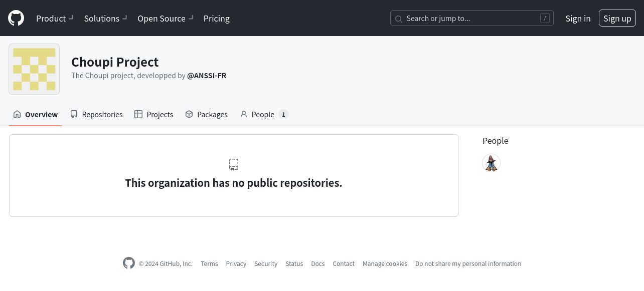This screenshot has width=644, height=291.
Task: Switch to the Repositories tab
Action: (x=96, y=114)
